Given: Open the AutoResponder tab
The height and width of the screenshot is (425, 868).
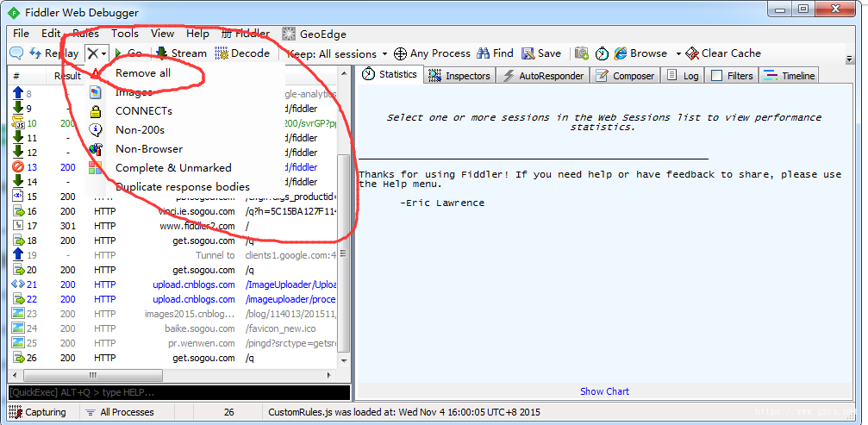Looking at the screenshot, I should point(542,75).
